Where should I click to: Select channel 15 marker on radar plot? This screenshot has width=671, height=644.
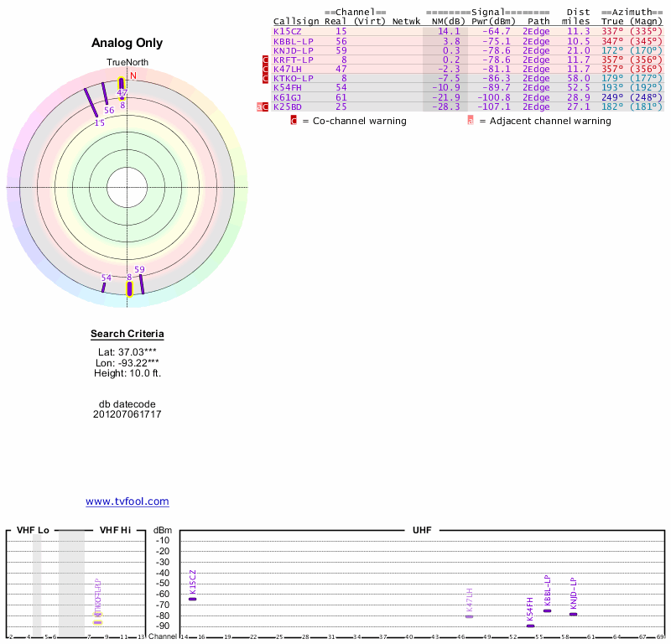point(91,102)
